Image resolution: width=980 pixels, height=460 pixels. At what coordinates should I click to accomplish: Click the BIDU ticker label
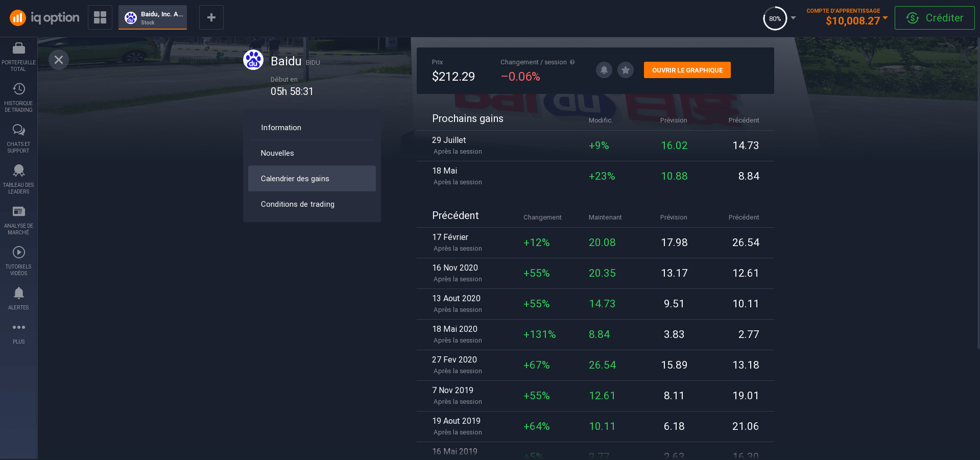(313, 63)
